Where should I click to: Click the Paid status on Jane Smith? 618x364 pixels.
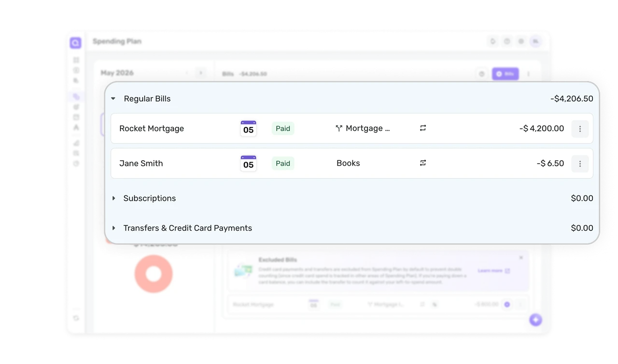283,163
